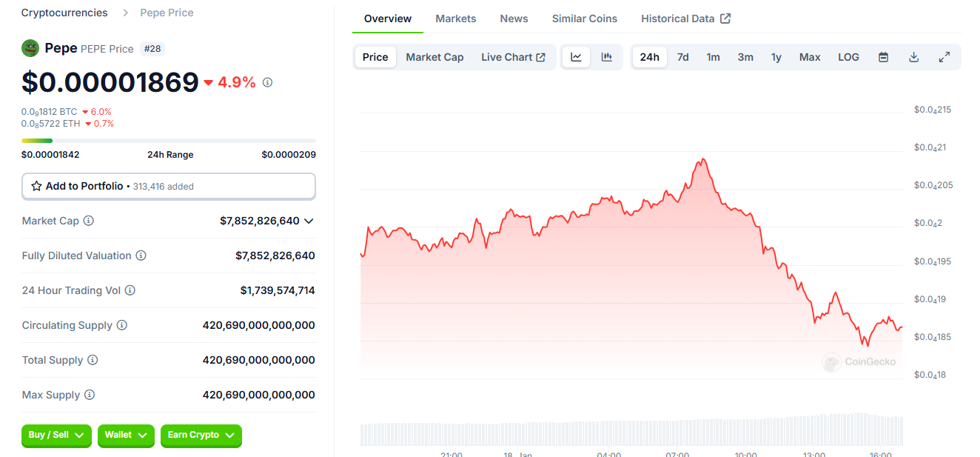Screen dimensions: 980x457
Task: Open the Market Cap info tooltip icon
Action: click(x=89, y=221)
